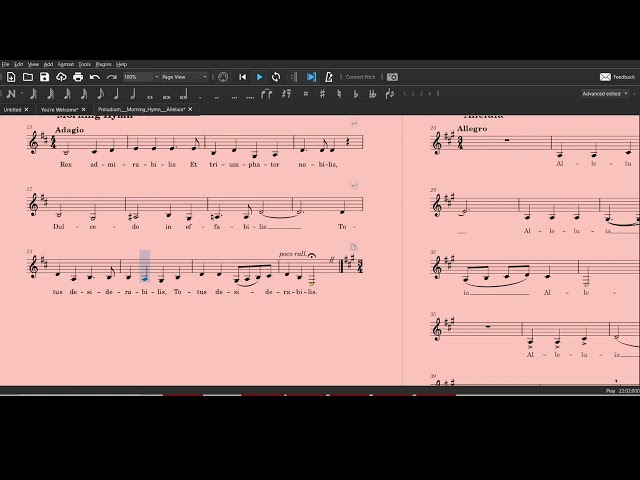Start playback with the blue play button

tap(259, 77)
